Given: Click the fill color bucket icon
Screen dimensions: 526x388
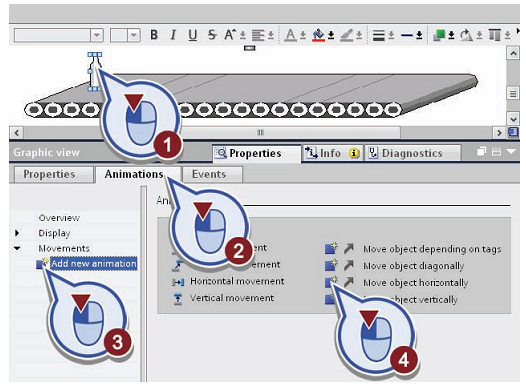Looking at the screenshot, I should (x=318, y=35).
